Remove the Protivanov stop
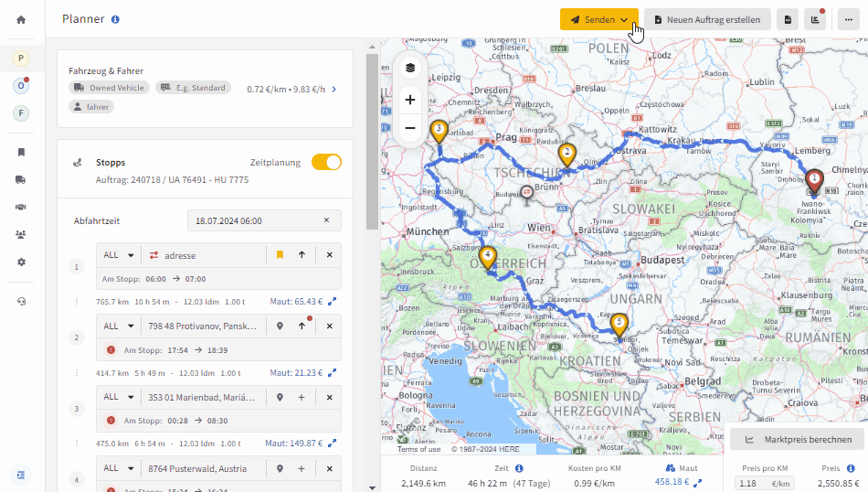The width and height of the screenshot is (868, 492). click(x=329, y=326)
